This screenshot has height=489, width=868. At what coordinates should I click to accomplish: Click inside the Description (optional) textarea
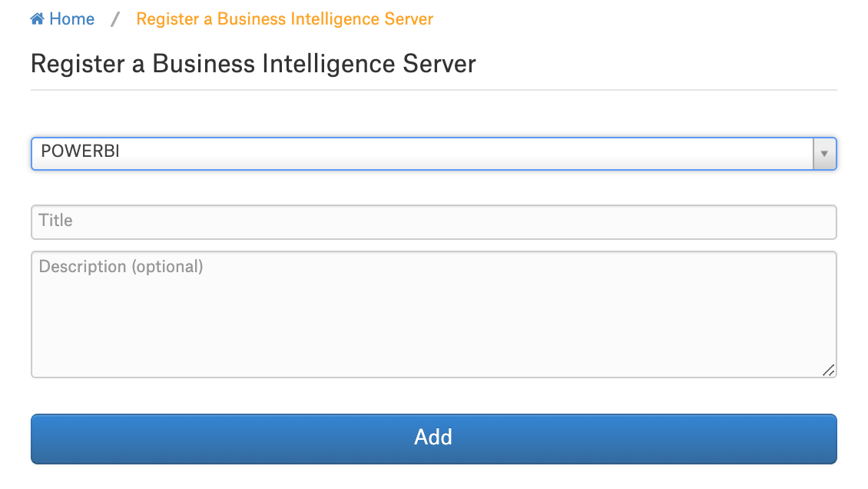click(x=433, y=314)
